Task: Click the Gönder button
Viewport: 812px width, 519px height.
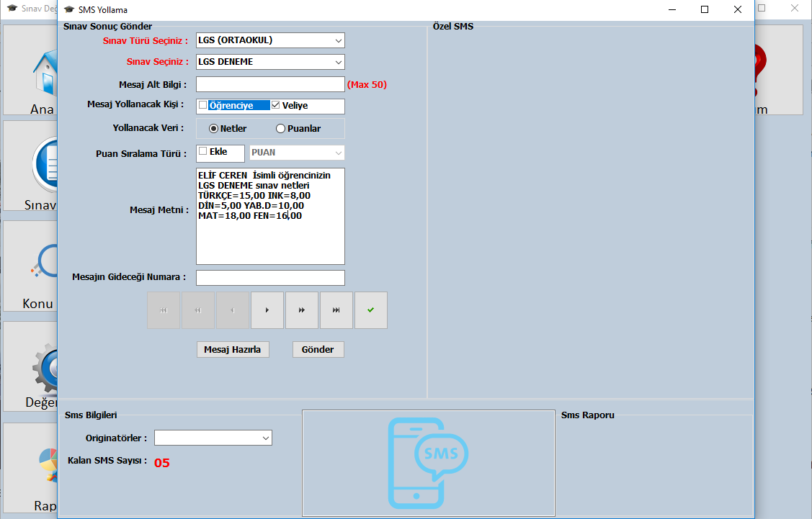Action: click(x=318, y=349)
